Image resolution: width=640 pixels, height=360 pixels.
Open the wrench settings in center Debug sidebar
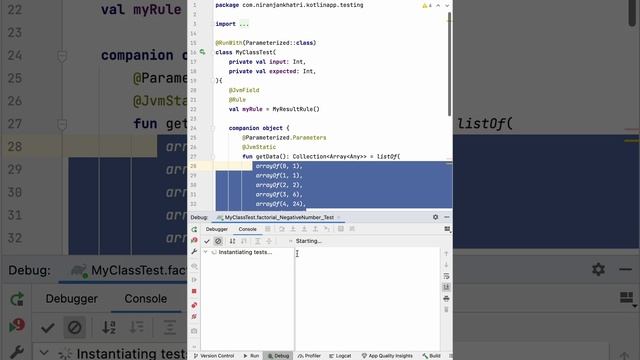(x=194, y=252)
